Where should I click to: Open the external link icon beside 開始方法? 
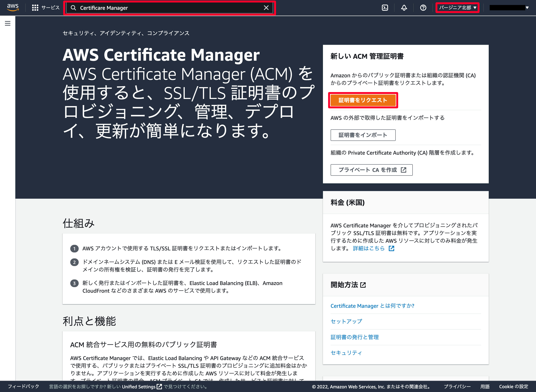(x=363, y=285)
